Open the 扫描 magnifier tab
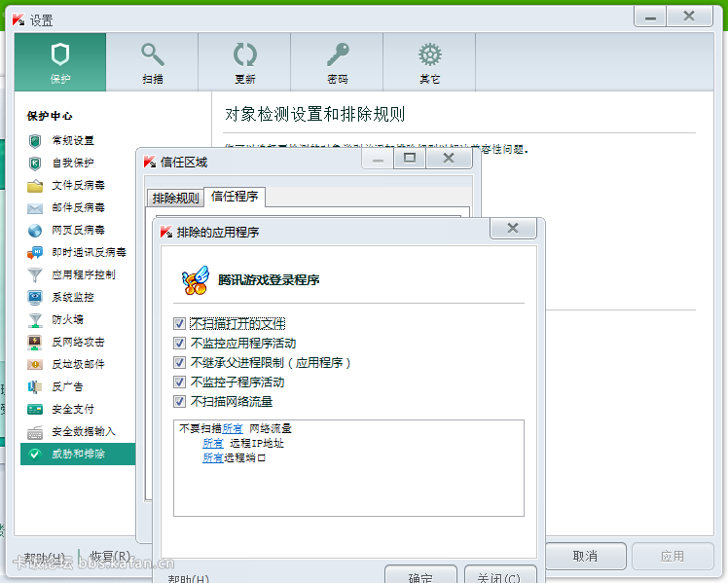728x583 pixels. [152, 62]
